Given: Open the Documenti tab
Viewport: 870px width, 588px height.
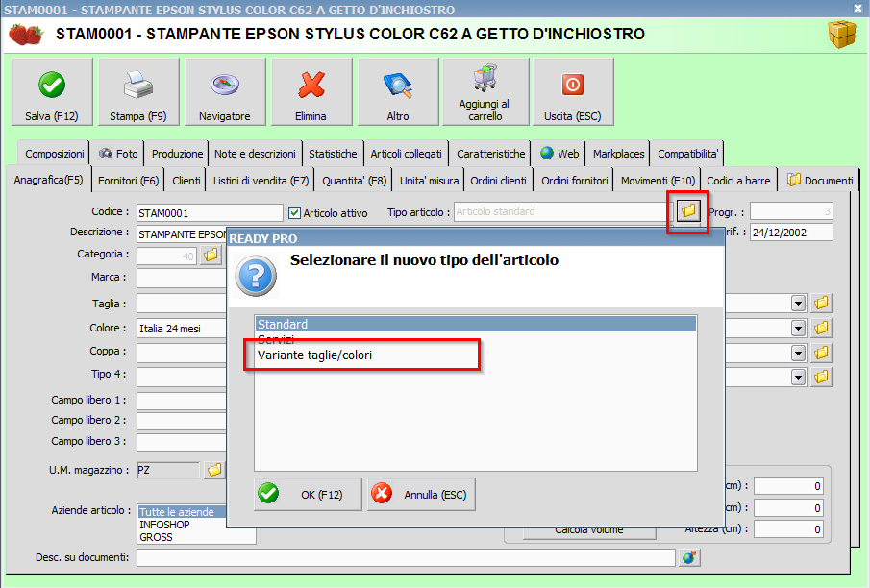Looking at the screenshot, I should 820,181.
